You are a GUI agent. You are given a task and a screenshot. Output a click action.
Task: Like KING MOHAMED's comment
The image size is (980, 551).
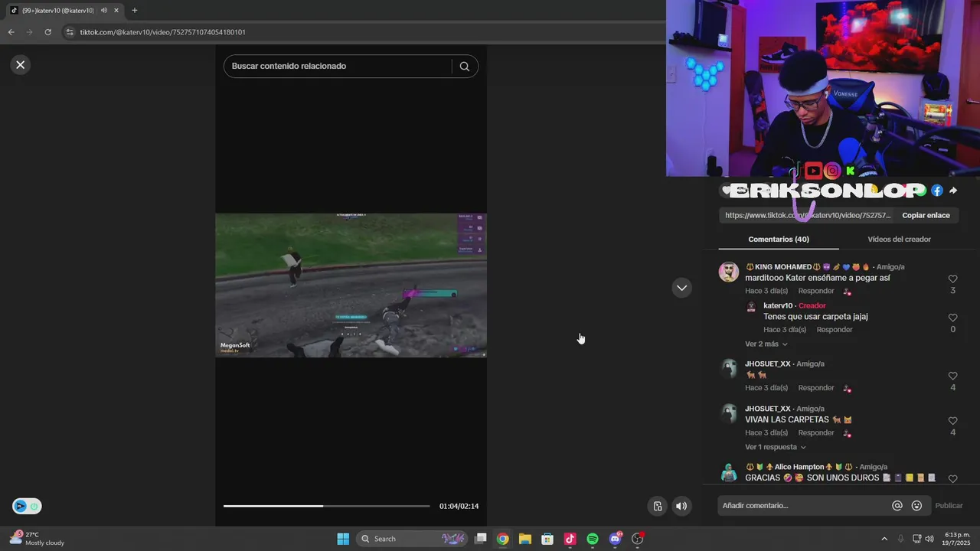pos(952,279)
